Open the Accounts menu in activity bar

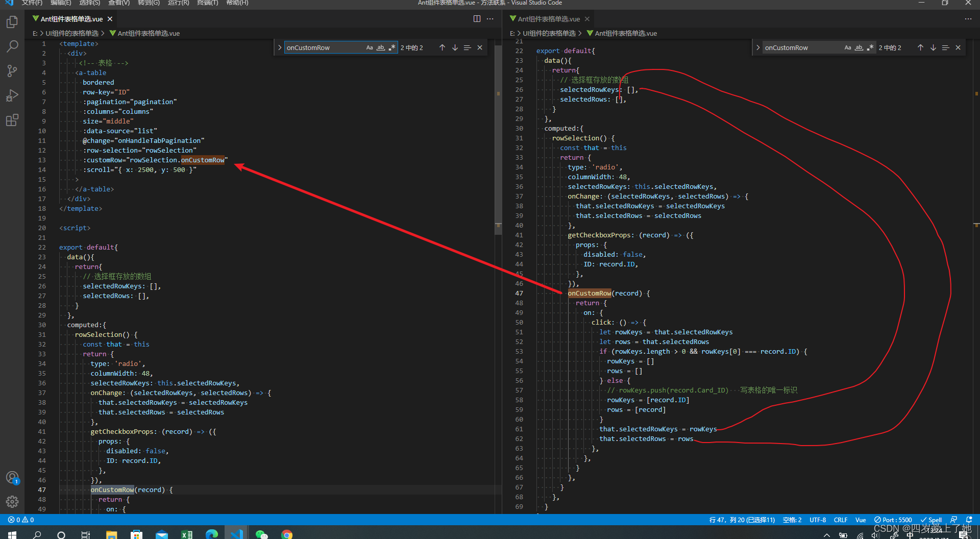click(12, 478)
